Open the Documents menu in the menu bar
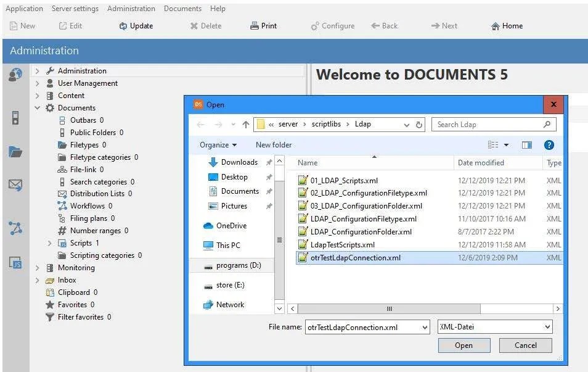Image resolution: width=588 pixels, height=372 pixels. click(182, 8)
